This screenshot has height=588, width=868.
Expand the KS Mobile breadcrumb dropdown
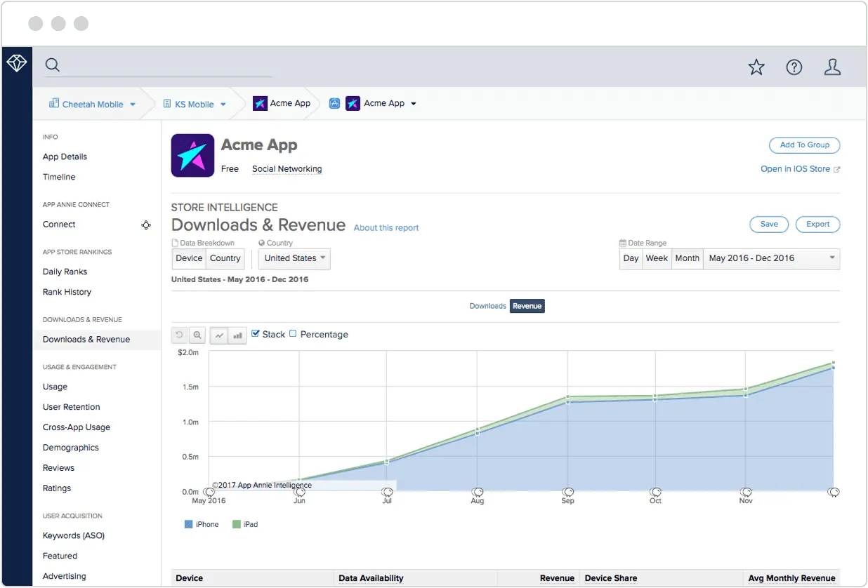223,105
